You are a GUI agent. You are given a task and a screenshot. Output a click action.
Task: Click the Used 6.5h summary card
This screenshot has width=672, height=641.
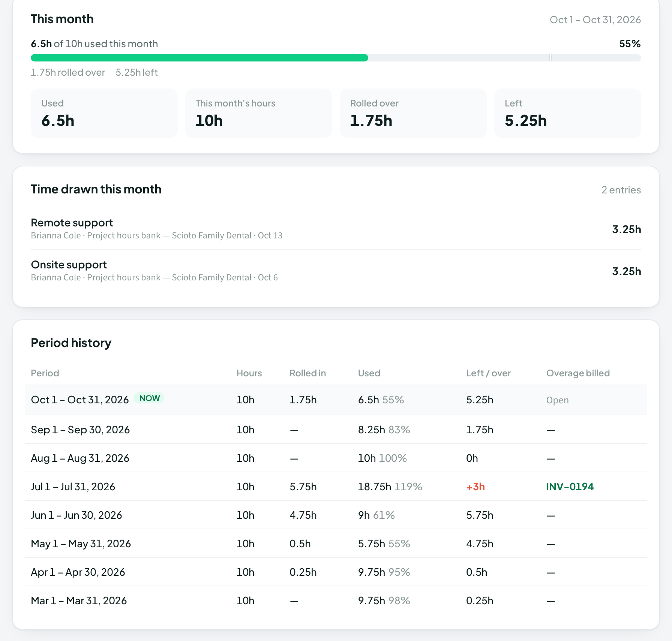pos(104,113)
